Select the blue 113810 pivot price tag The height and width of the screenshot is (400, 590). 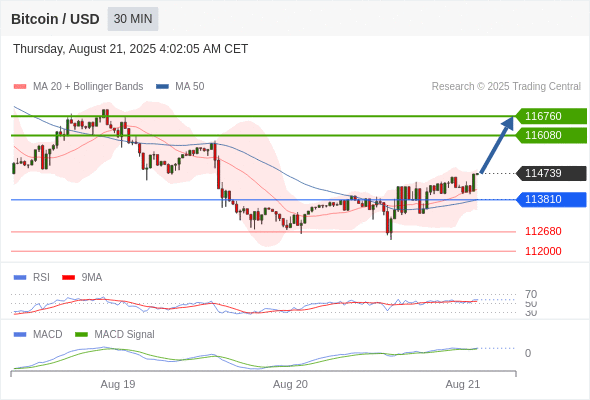[x=551, y=199]
